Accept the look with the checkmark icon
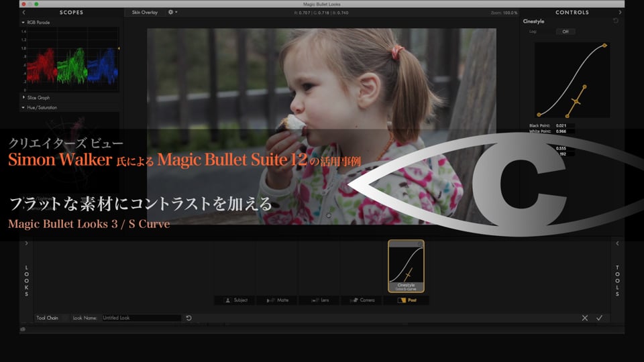The height and width of the screenshot is (362, 644). point(600,318)
